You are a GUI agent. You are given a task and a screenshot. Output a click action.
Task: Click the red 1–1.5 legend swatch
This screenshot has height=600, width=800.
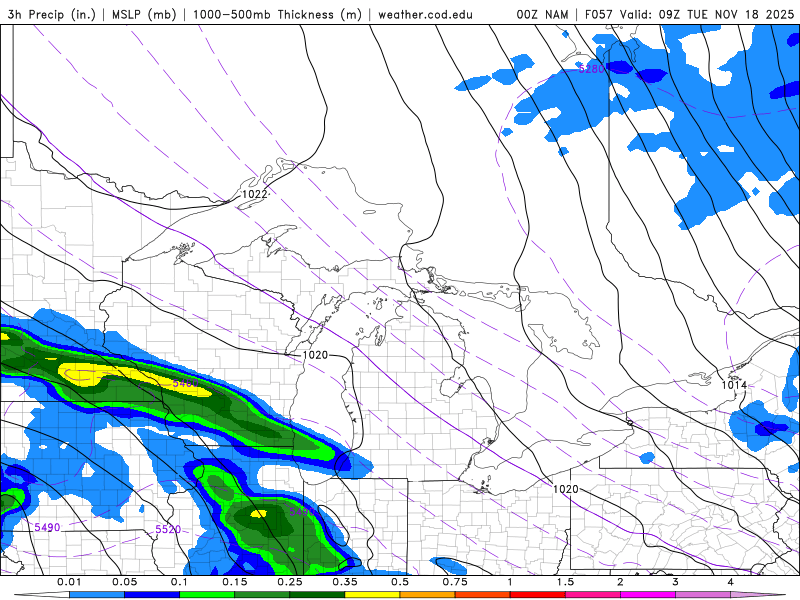coord(538,595)
